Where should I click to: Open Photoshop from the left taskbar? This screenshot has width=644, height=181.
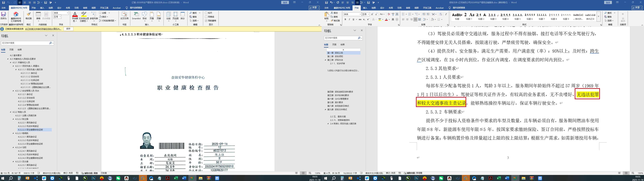pos(94,178)
